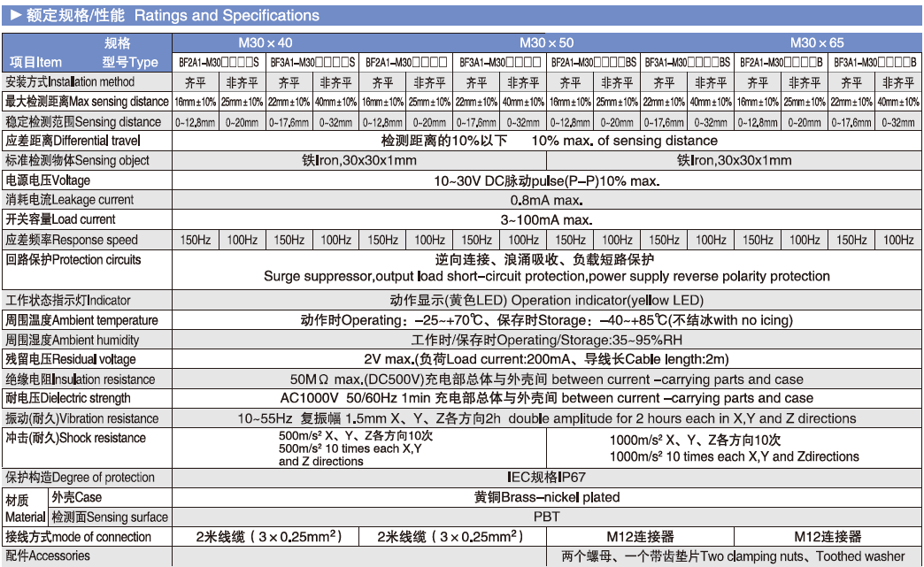Select the M30×40 column header
This screenshot has width=924, height=567.
266,42
